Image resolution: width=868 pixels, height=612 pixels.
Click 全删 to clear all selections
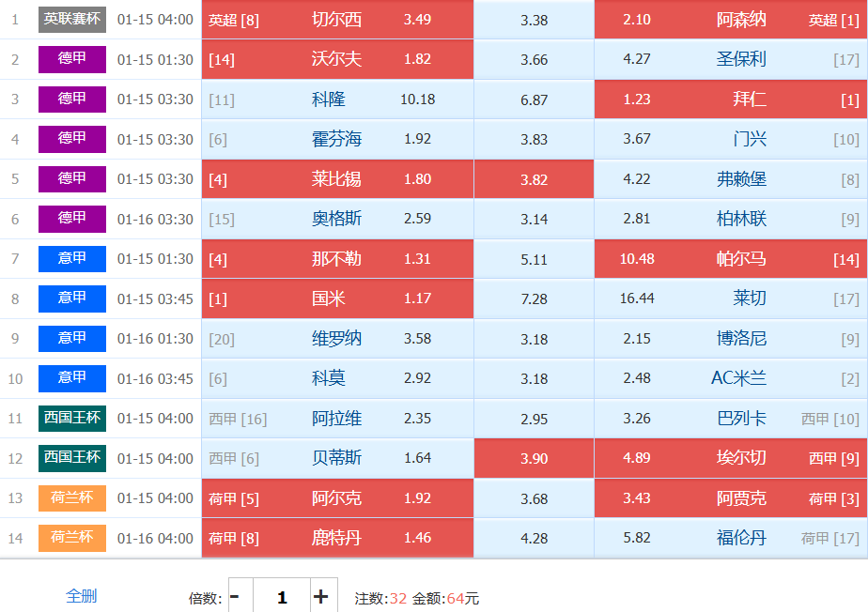[x=81, y=595]
